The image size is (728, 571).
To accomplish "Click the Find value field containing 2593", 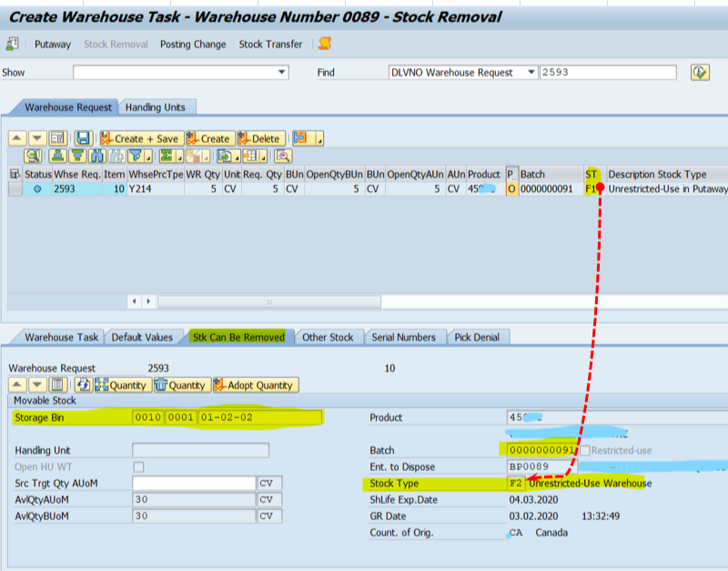I will coord(608,73).
